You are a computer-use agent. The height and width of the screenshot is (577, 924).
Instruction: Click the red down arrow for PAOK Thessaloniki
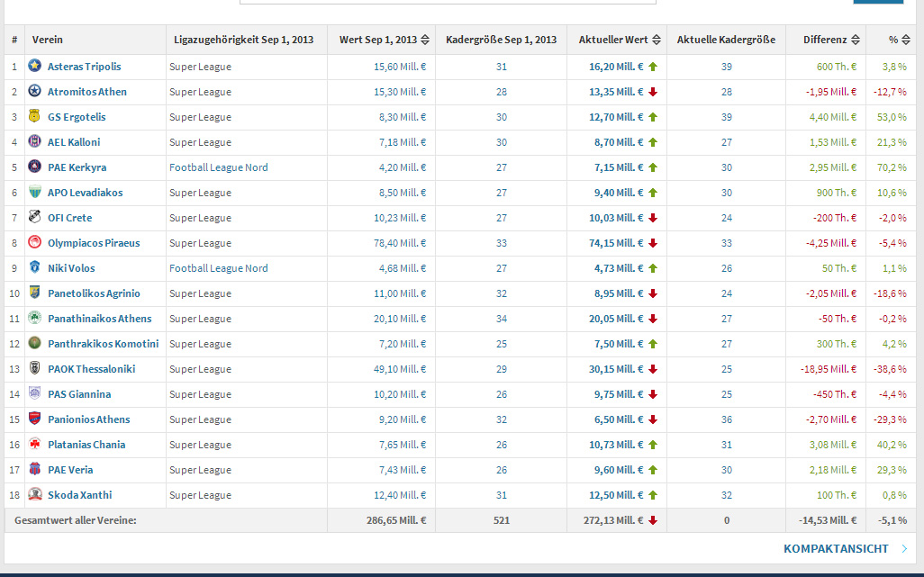(653, 369)
